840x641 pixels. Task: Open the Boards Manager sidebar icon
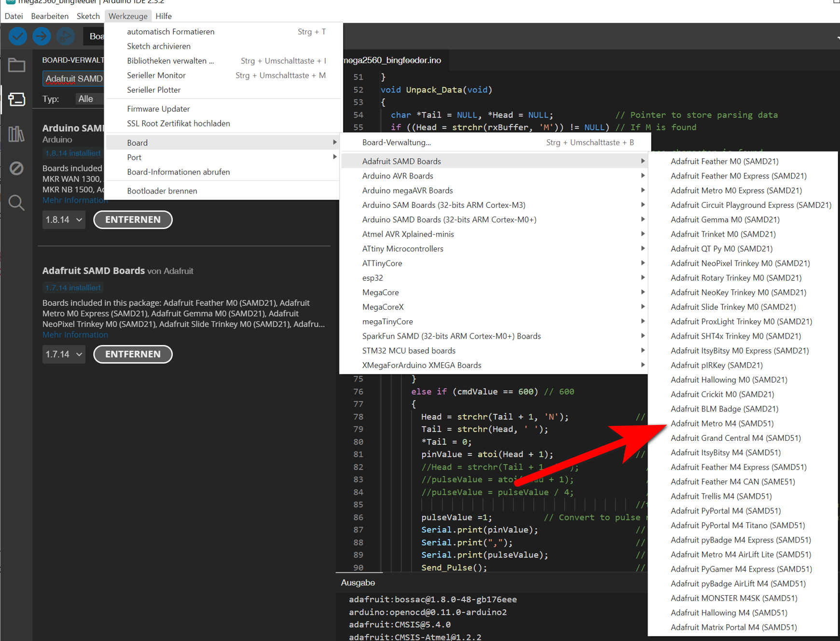16,99
